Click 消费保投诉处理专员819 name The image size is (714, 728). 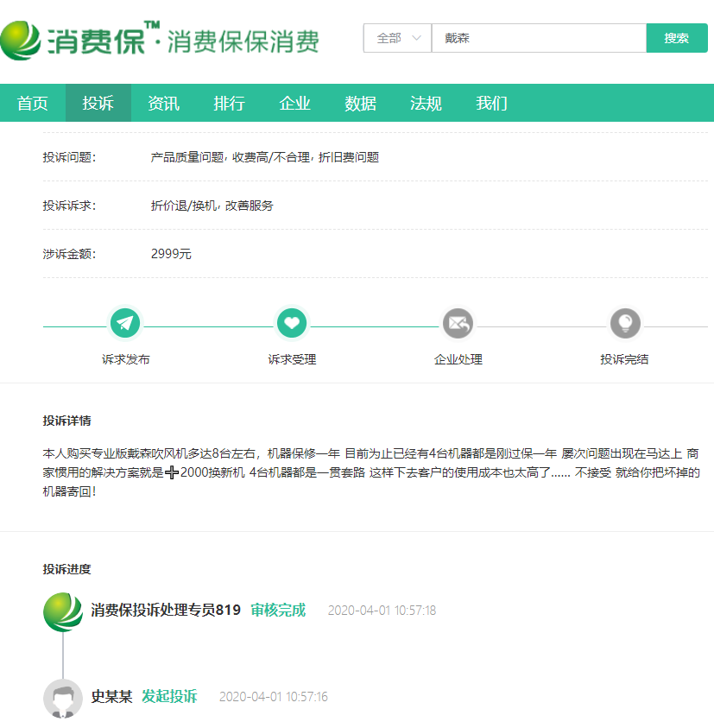click(166, 610)
